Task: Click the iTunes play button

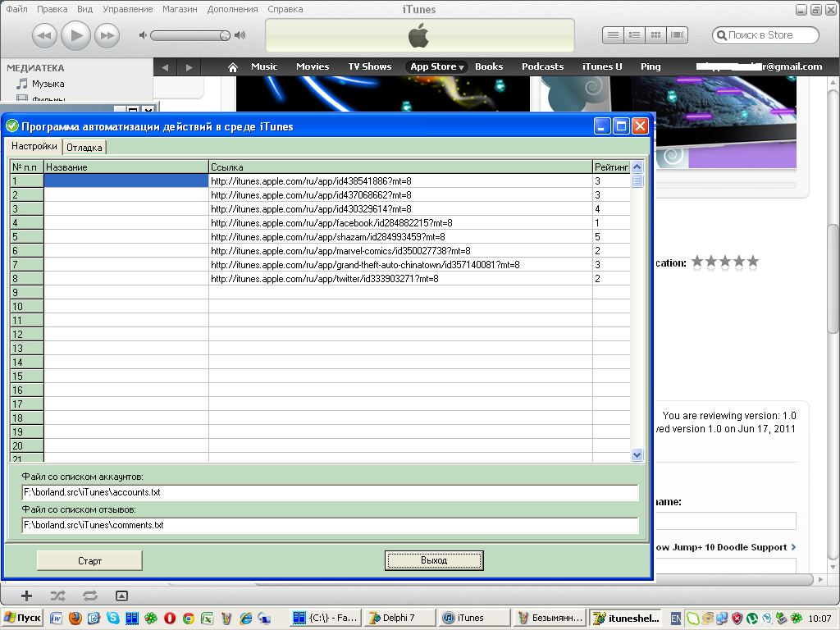Action: pyautogui.click(x=76, y=35)
